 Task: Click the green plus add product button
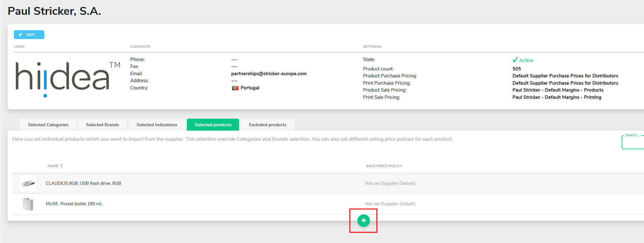point(363,221)
